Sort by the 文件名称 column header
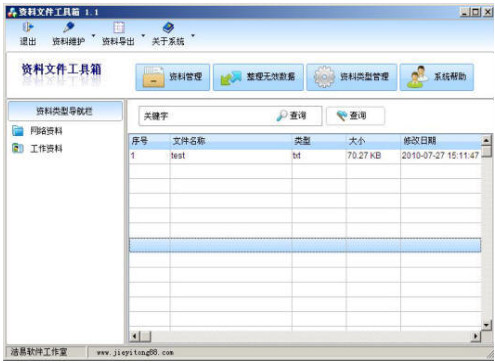Image resolution: width=495 pixels, height=363 pixels. point(231,141)
